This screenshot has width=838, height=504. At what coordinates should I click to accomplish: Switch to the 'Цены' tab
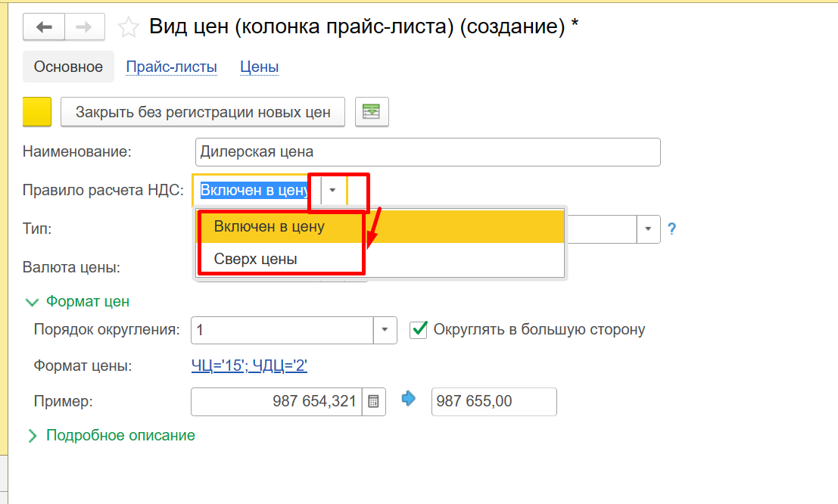tap(259, 67)
